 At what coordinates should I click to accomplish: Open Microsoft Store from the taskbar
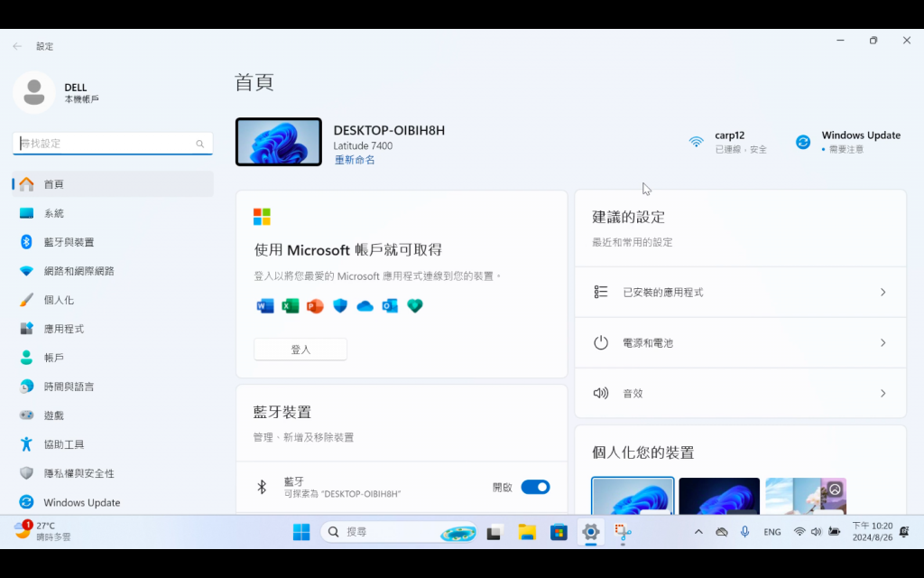559,532
